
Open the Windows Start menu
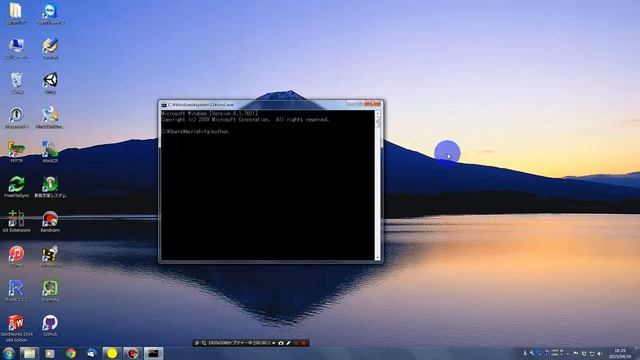[9, 353]
